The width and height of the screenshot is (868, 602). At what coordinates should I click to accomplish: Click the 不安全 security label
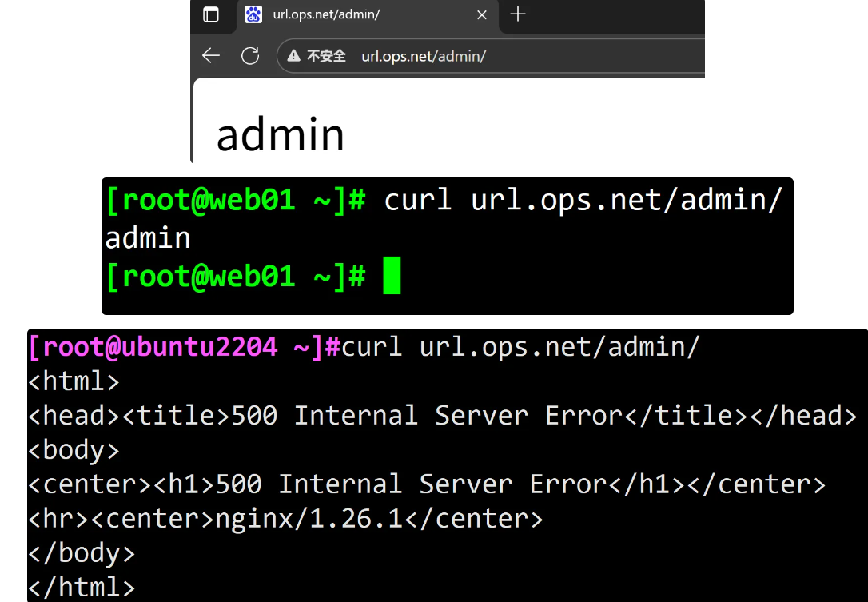click(326, 56)
